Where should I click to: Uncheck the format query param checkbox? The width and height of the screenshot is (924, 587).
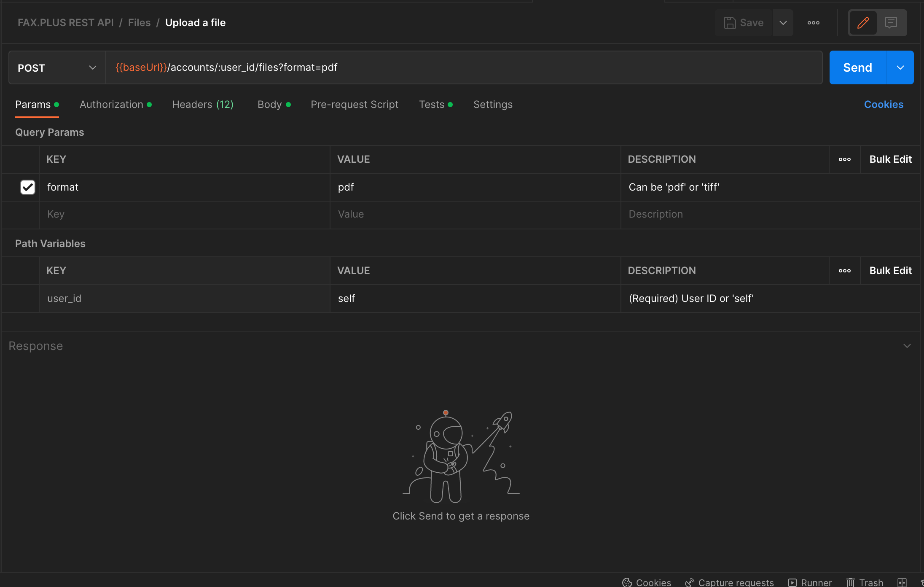pos(28,187)
